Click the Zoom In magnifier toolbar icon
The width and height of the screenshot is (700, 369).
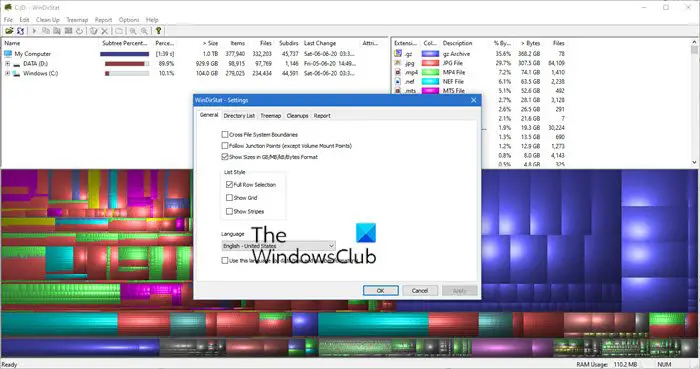pyautogui.click(x=133, y=31)
